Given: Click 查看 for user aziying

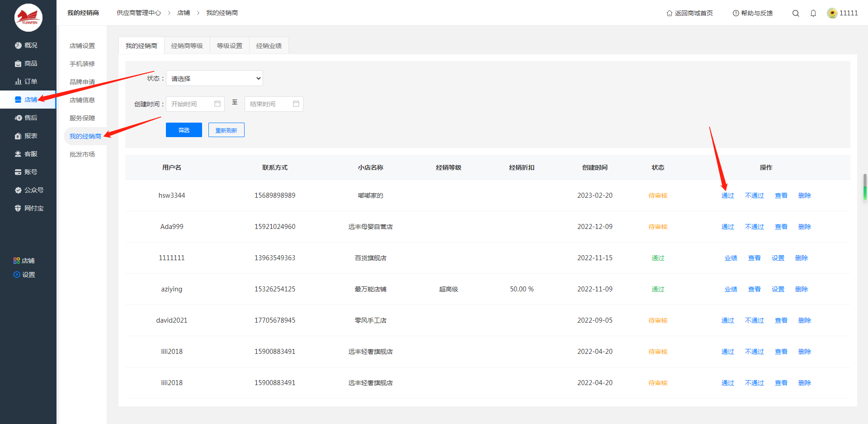Looking at the screenshot, I should tap(755, 289).
